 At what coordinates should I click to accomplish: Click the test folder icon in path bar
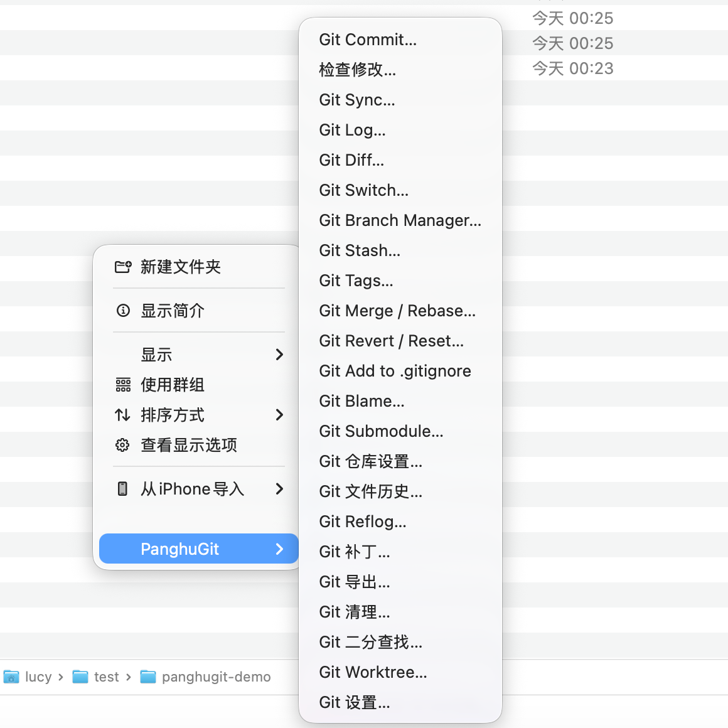click(x=80, y=677)
